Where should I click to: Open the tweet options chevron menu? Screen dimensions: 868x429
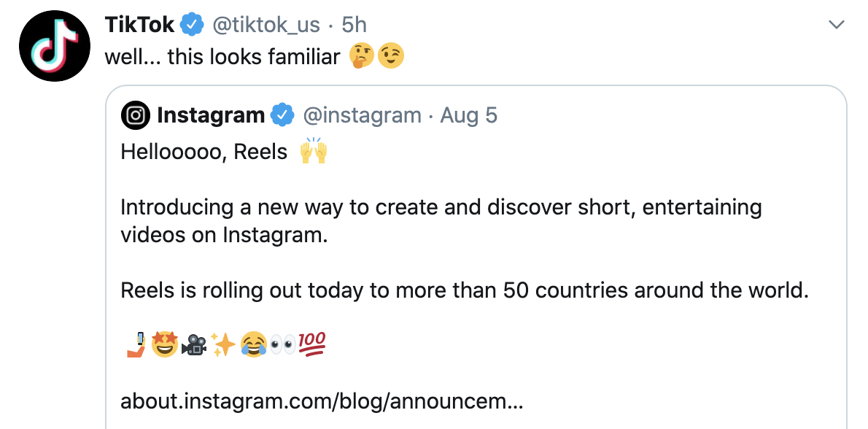point(837,26)
